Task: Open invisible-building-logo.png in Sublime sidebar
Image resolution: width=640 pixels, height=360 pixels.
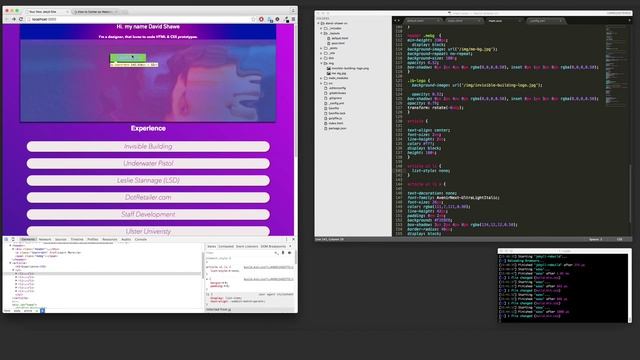Action: pyautogui.click(x=350, y=68)
